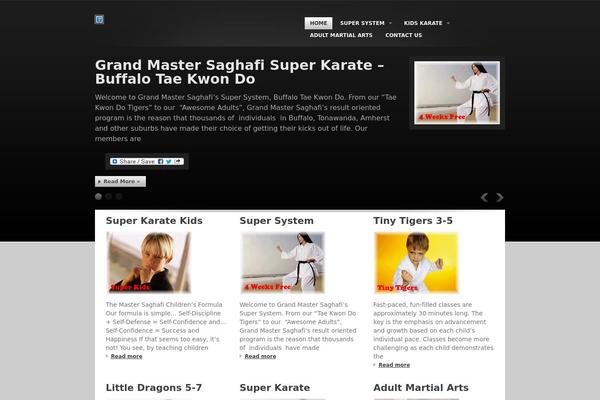Open the Tiny Tigers thumbnail image
The image size is (600, 400).
coord(416,263)
